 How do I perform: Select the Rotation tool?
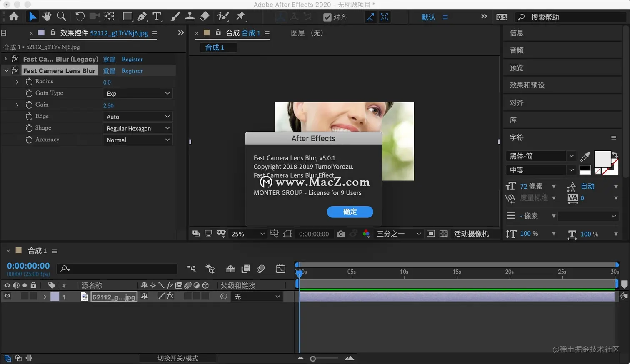[x=80, y=17]
